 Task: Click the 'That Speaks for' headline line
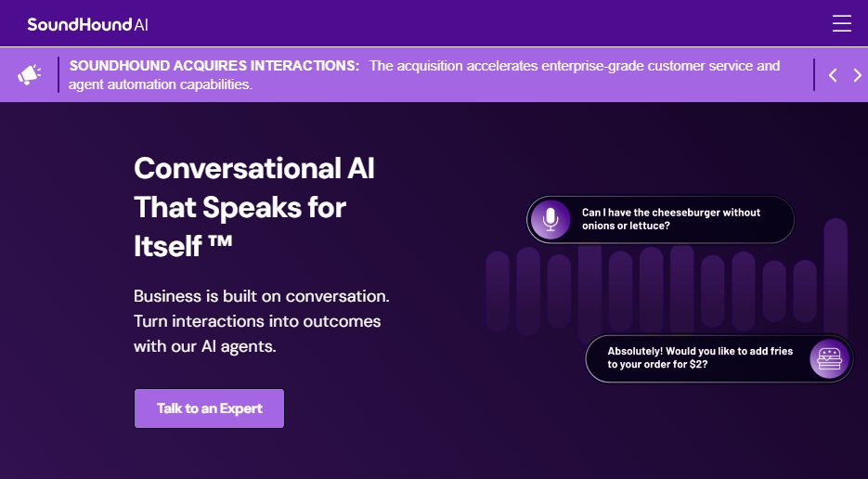coord(240,207)
